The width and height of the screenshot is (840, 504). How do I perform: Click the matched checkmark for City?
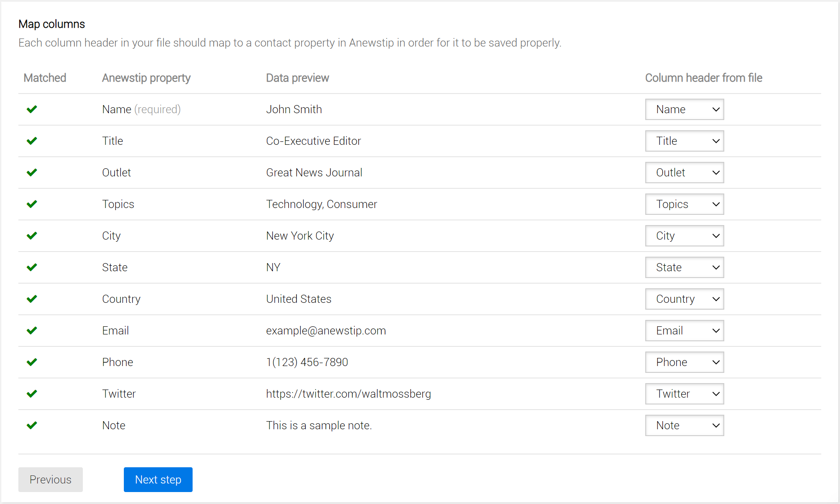pyautogui.click(x=32, y=236)
